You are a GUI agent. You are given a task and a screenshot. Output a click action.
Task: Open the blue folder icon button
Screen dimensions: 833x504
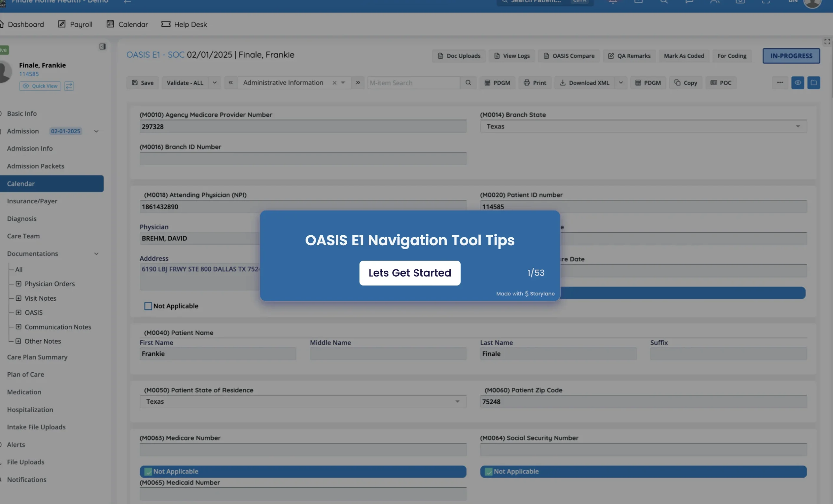[813, 82]
